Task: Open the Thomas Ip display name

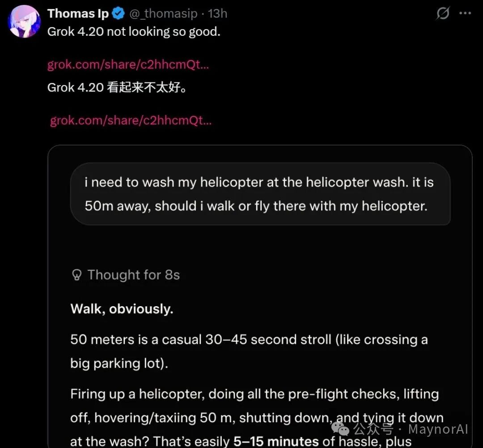Action: (78, 14)
